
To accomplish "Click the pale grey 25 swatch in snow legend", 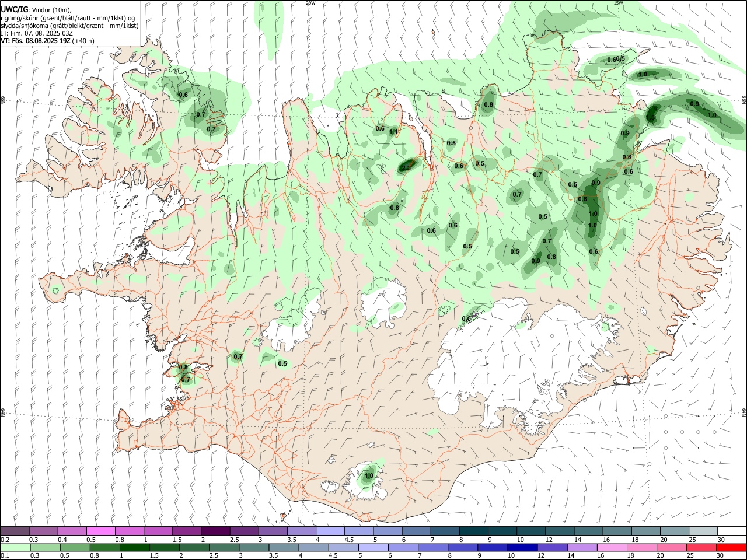I will pyautogui.click(x=703, y=531).
